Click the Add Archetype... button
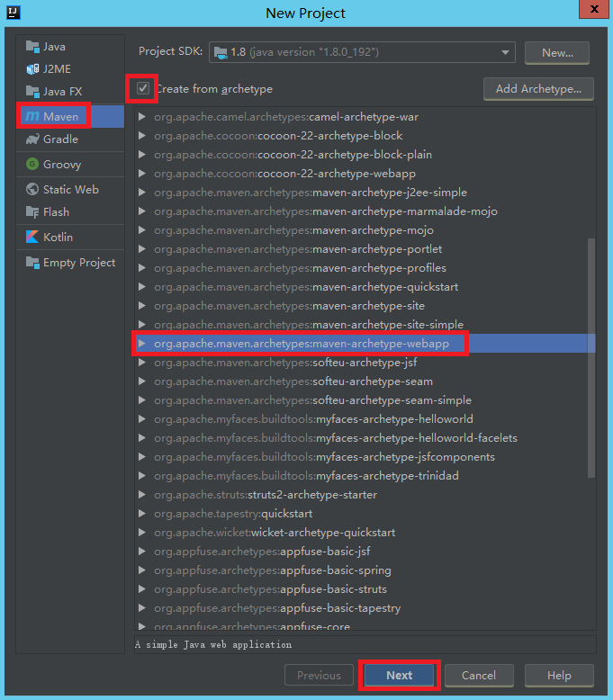613x700 pixels. (538, 89)
